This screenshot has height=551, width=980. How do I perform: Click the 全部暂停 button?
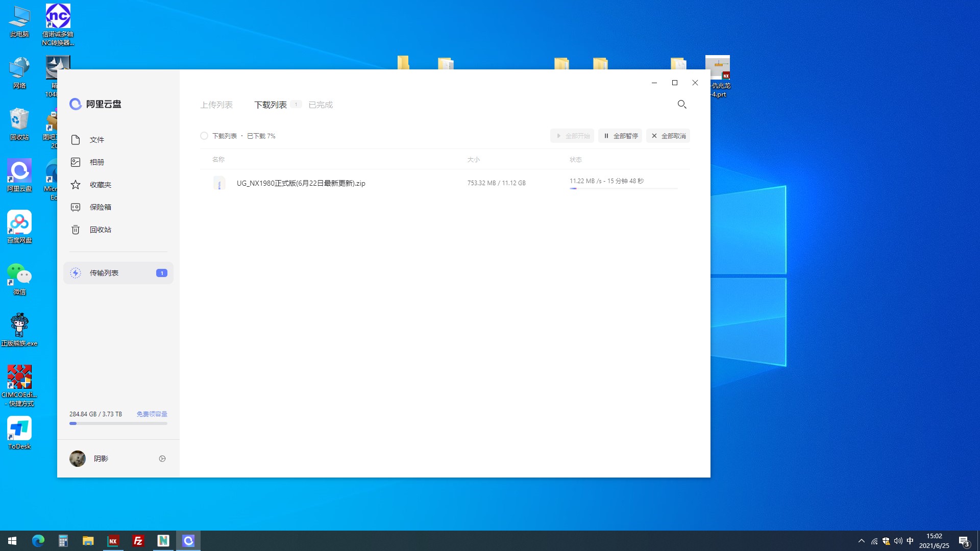point(620,136)
